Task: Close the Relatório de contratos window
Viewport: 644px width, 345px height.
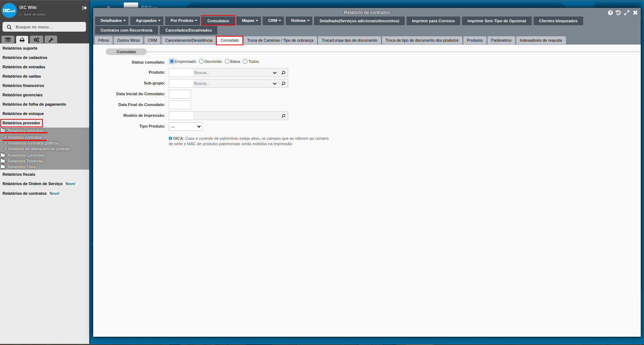Action: [x=635, y=13]
